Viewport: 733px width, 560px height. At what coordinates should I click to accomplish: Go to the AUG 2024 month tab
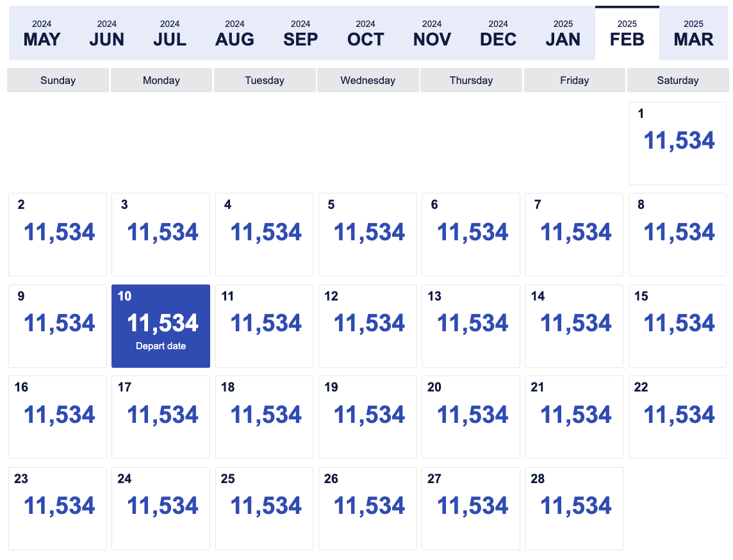pyautogui.click(x=235, y=33)
